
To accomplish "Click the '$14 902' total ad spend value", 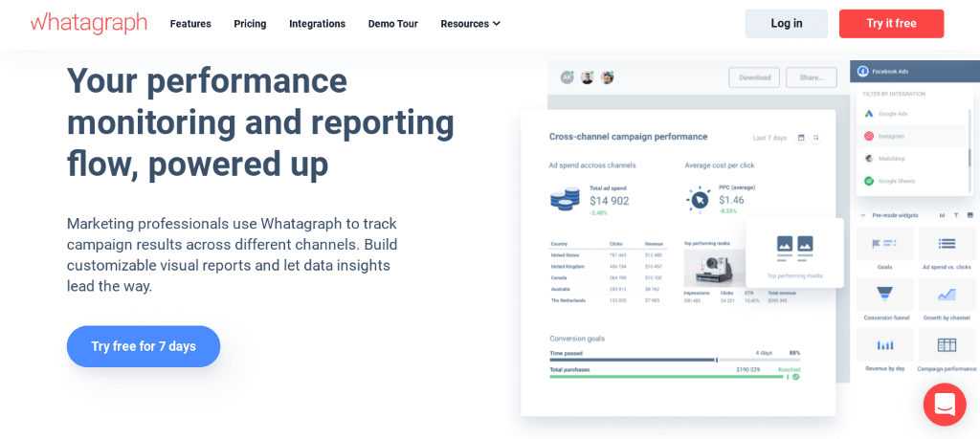I will 610,201.
